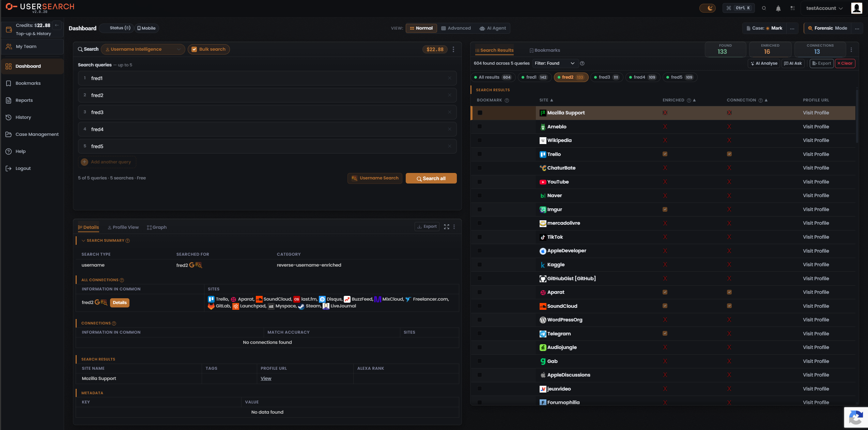Screen dimensions: 868x430
Task: Open the results panel three-dot menu
Action: [x=851, y=50]
